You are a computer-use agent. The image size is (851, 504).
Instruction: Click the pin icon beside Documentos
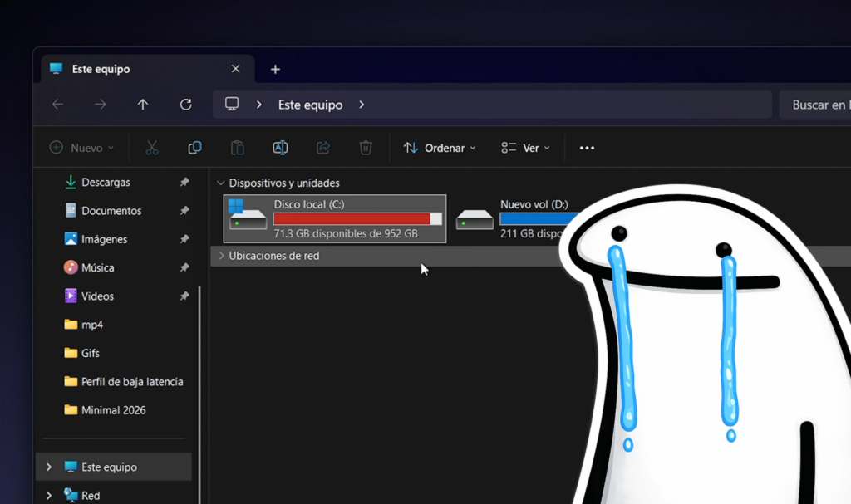[x=184, y=211]
